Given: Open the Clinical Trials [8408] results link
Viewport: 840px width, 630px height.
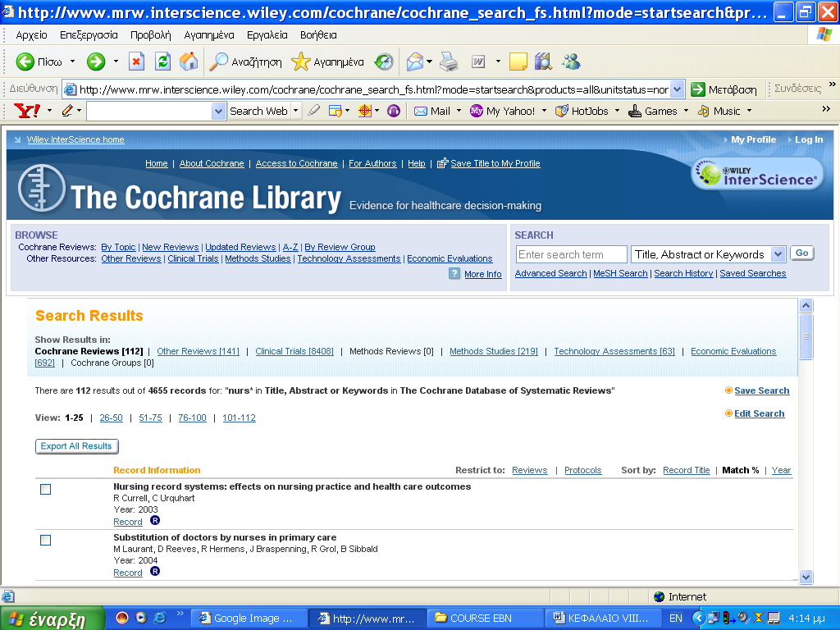Looking at the screenshot, I should 294,351.
